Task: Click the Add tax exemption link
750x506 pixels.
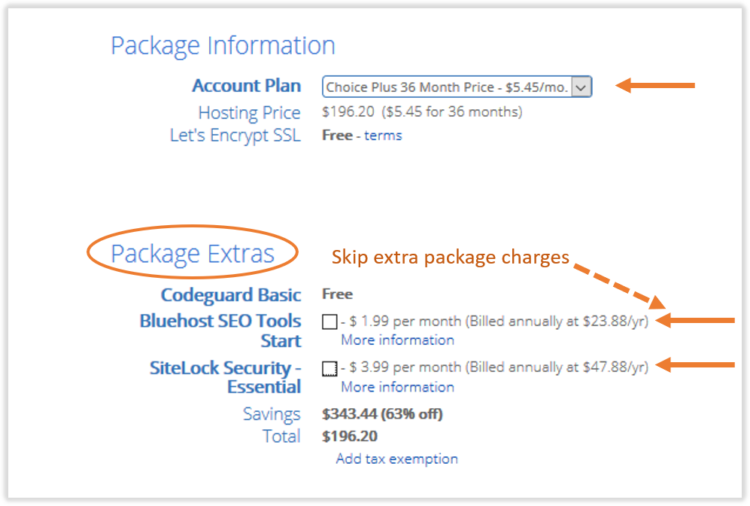Action: tap(397, 459)
